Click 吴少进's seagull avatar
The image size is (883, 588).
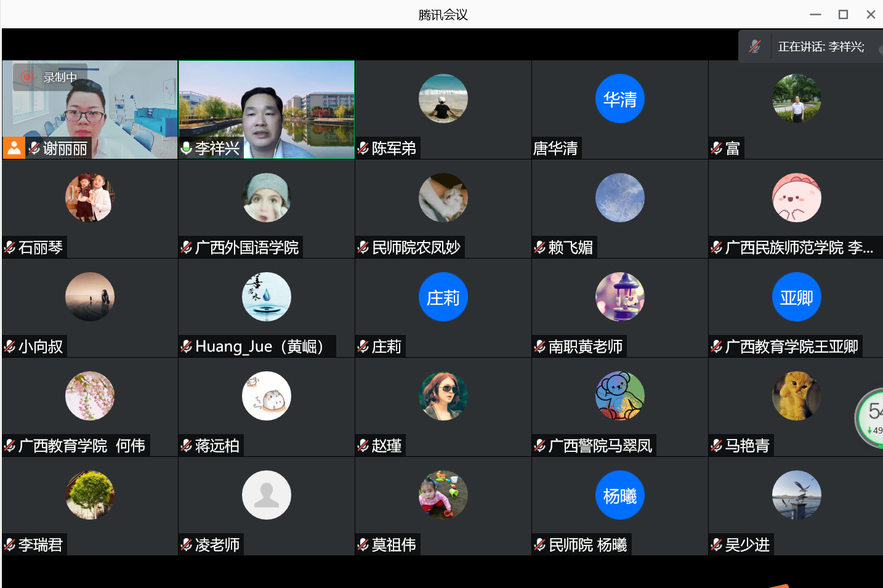pyautogui.click(x=797, y=495)
